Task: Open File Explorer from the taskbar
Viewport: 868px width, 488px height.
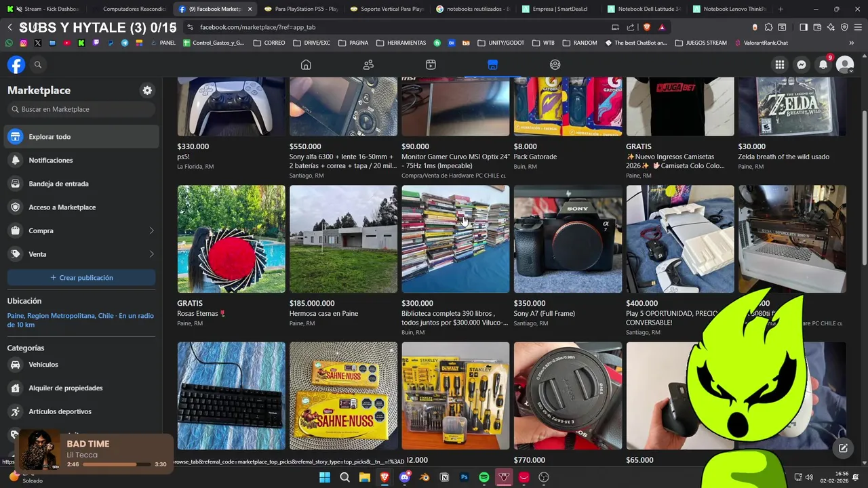Action: [365, 477]
